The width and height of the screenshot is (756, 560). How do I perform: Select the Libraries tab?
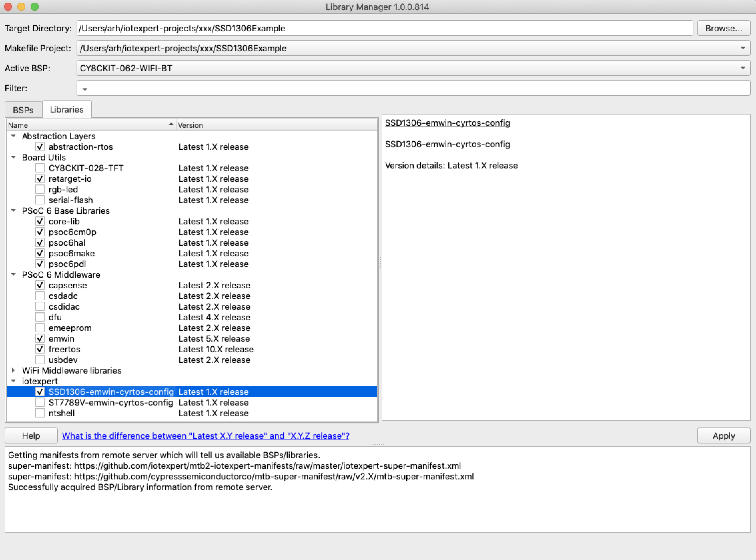pos(67,110)
